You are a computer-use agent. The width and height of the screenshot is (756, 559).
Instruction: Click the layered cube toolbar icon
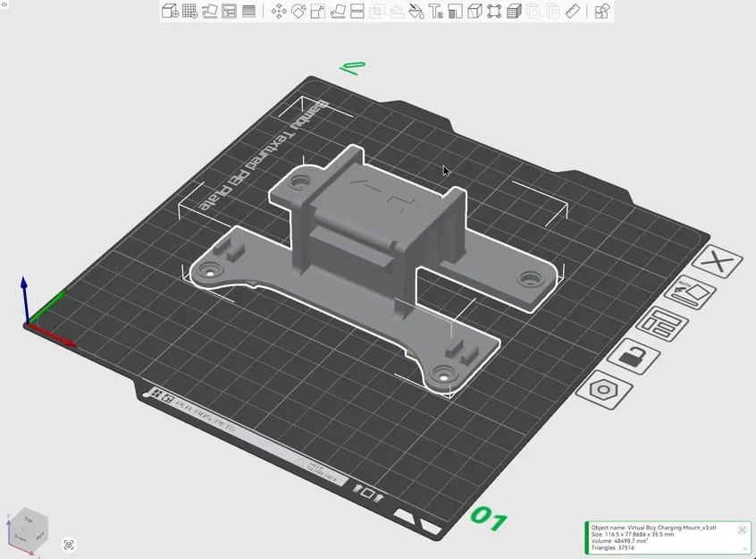[x=514, y=11]
